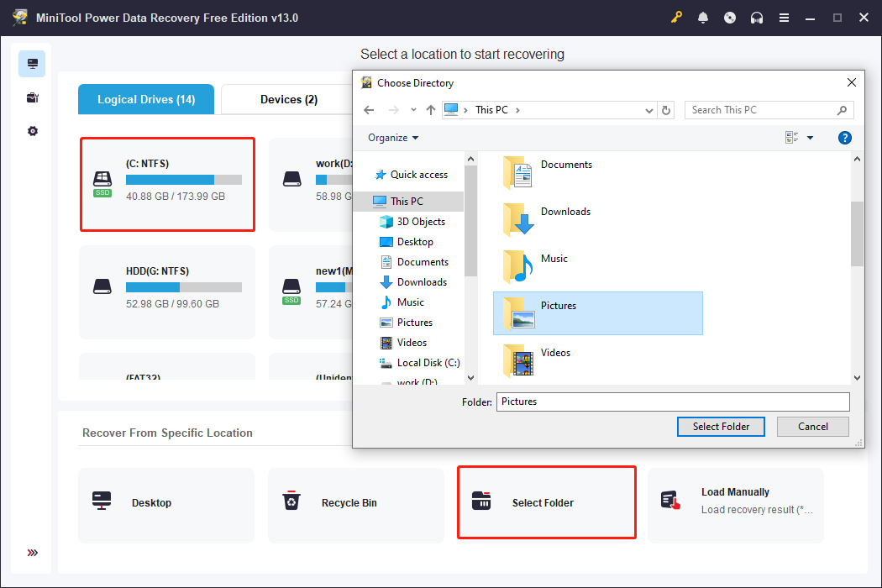Open the view options dropdown arrow

tap(810, 138)
